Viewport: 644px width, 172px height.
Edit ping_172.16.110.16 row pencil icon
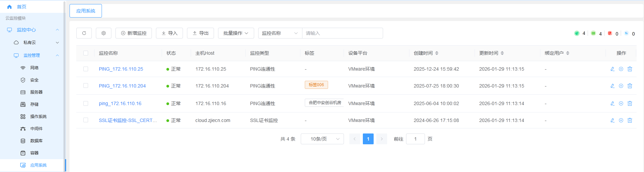click(x=612, y=103)
